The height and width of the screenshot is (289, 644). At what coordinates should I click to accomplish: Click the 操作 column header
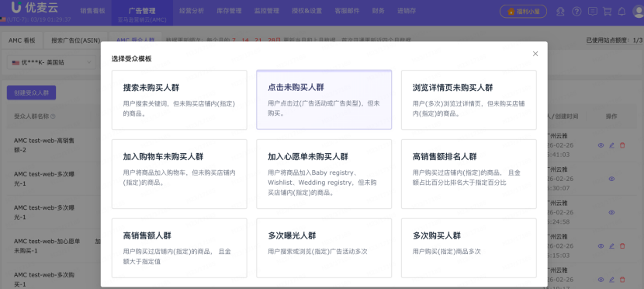pos(611,117)
